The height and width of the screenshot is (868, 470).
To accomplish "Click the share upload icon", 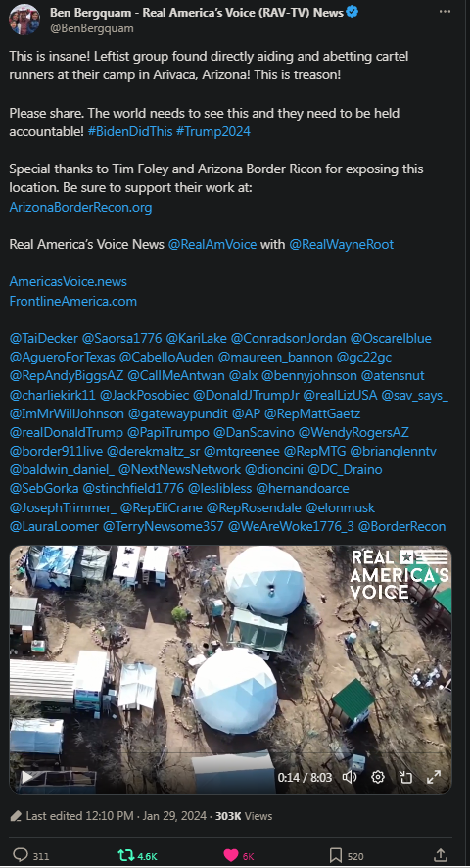I will coord(440,854).
